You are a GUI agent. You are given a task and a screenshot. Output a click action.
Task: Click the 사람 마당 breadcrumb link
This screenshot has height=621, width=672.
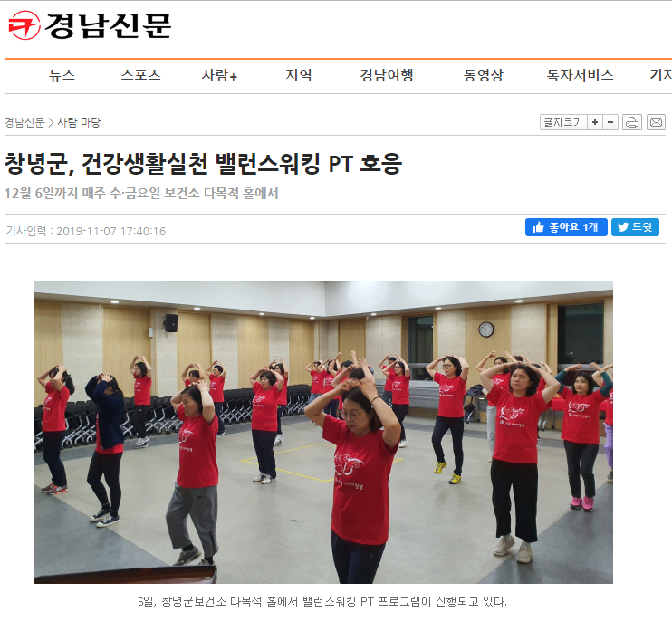pos(79,122)
